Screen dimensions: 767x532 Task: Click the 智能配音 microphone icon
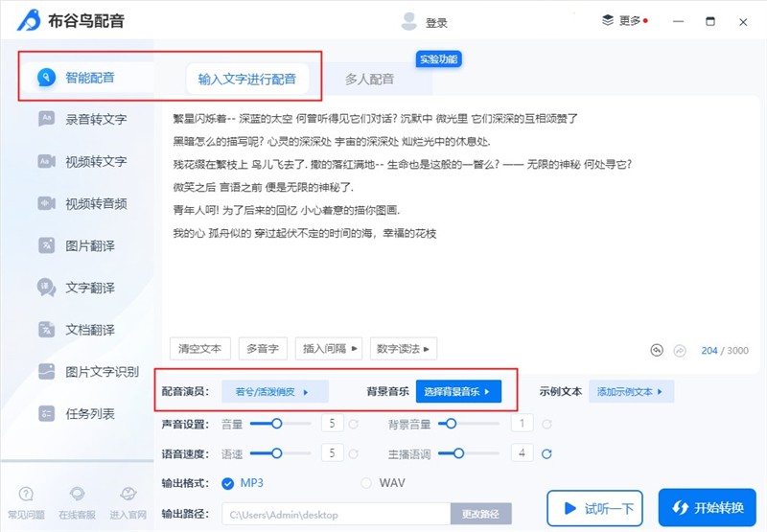click(x=46, y=78)
